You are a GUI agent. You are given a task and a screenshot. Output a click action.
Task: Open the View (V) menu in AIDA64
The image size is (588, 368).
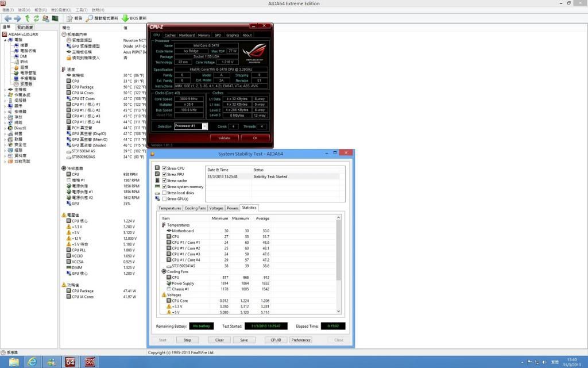[x=24, y=10]
